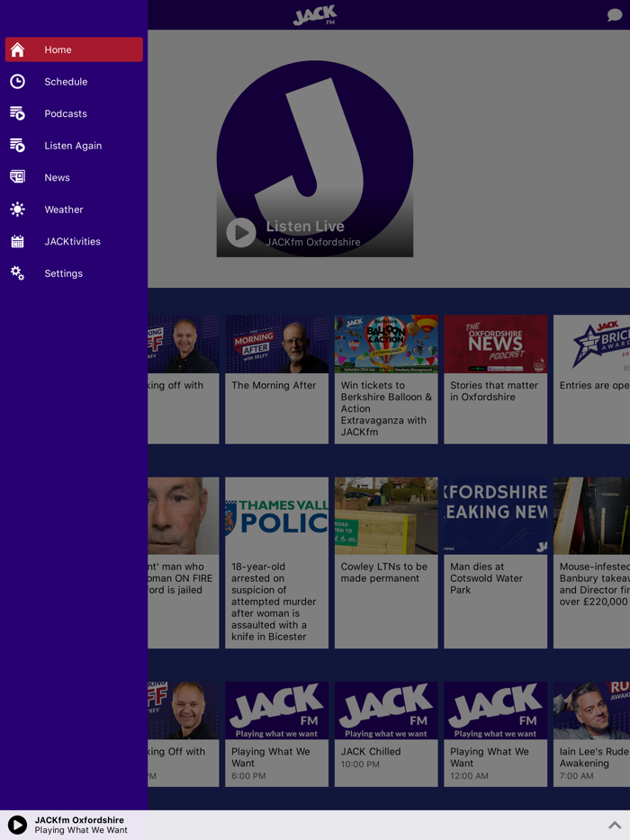This screenshot has height=840, width=630.
Task: Click the Settings gears icon
Action: tap(17, 273)
